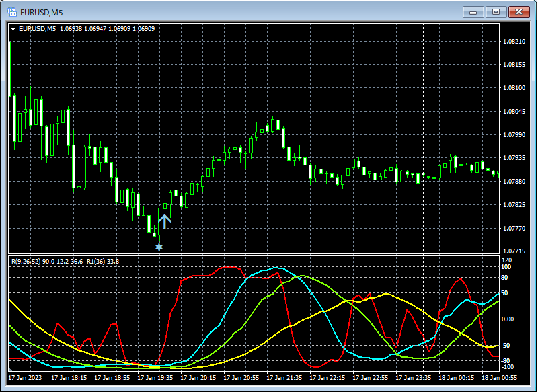Click the 18 Jan 00:15 time axis label
Image resolution: width=538 pixels, height=392 pixels.
457,378
